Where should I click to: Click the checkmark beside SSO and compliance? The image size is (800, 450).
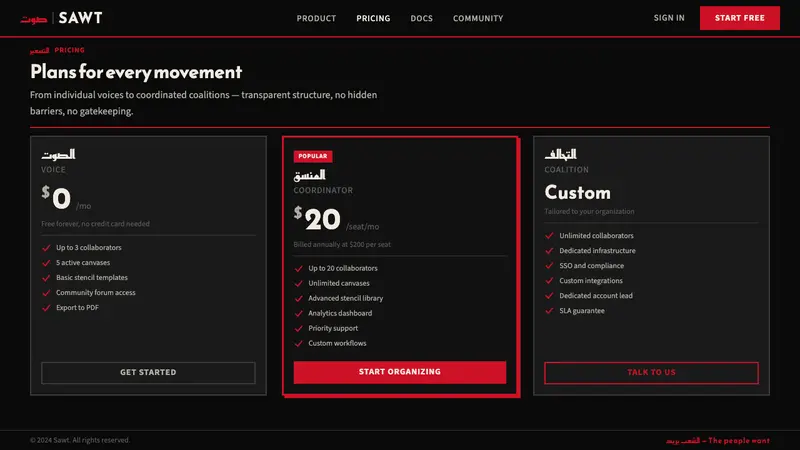(x=549, y=266)
